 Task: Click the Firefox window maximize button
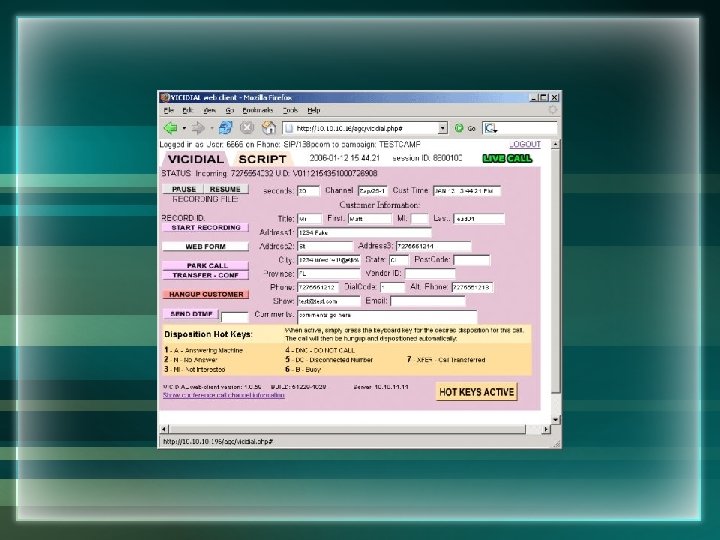[544, 97]
